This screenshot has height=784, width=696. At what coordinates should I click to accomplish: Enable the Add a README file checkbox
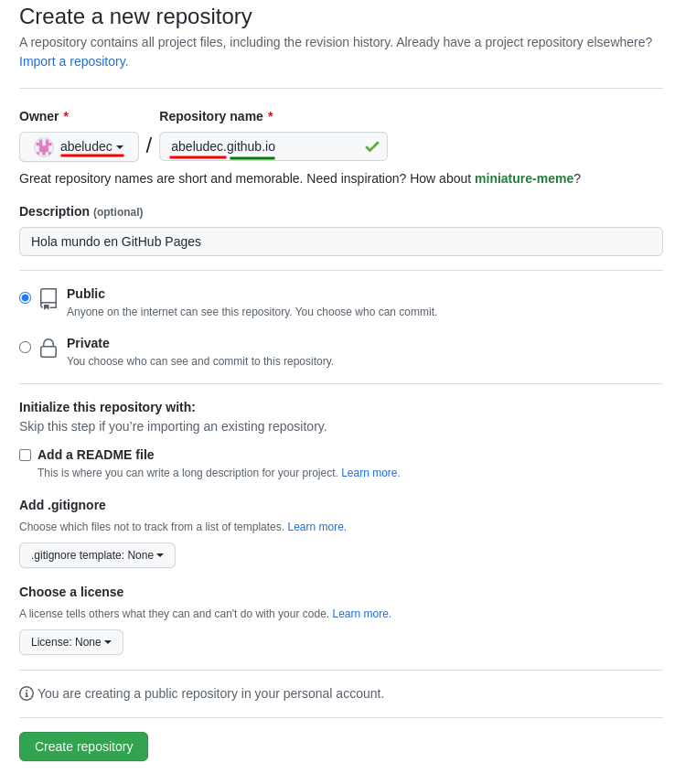coord(25,455)
